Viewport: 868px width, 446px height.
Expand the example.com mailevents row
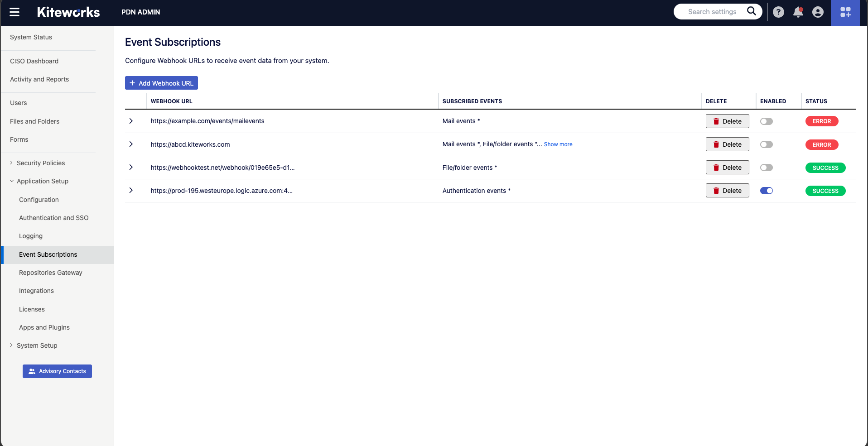131,121
